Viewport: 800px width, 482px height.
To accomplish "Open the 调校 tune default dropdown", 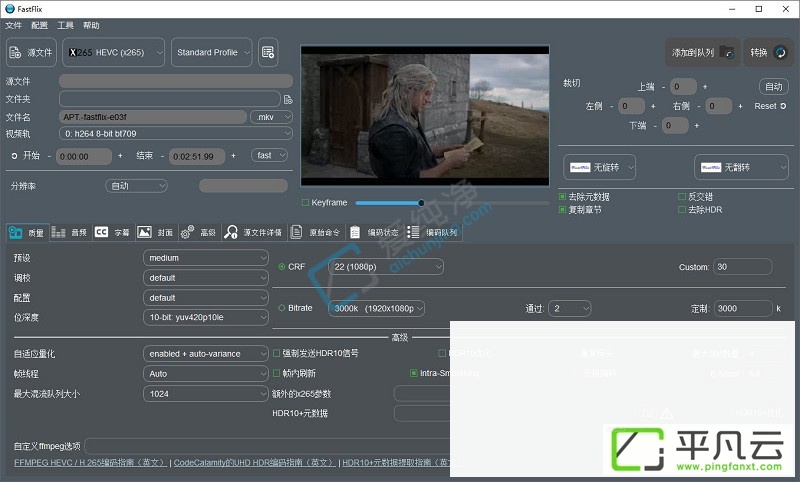I will pos(206,278).
